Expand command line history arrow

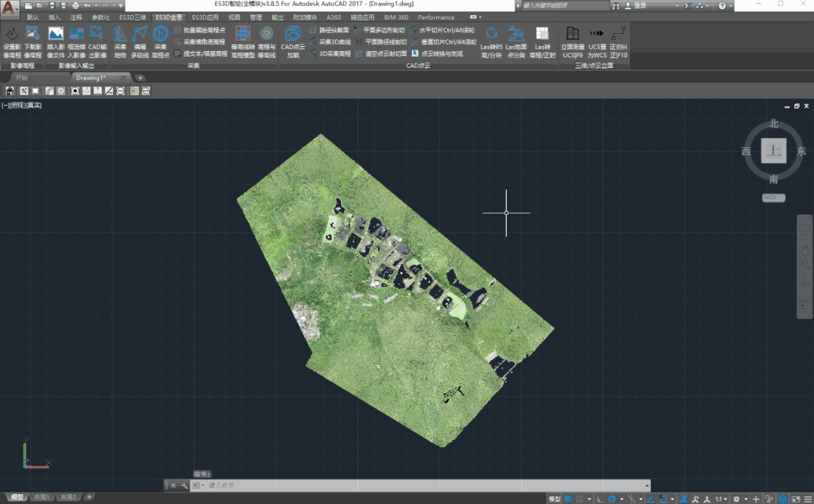pos(647,485)
